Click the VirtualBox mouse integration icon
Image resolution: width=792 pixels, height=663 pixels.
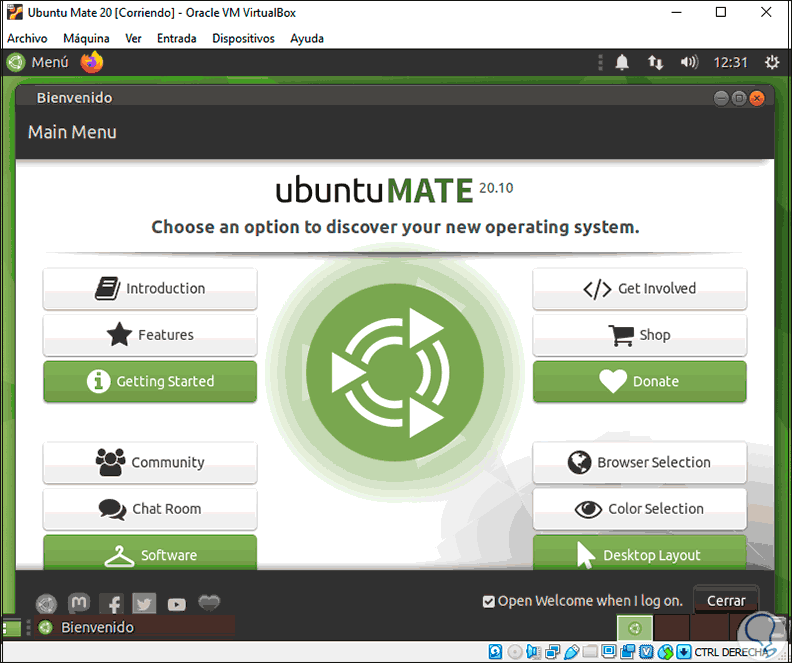[665, 652]
